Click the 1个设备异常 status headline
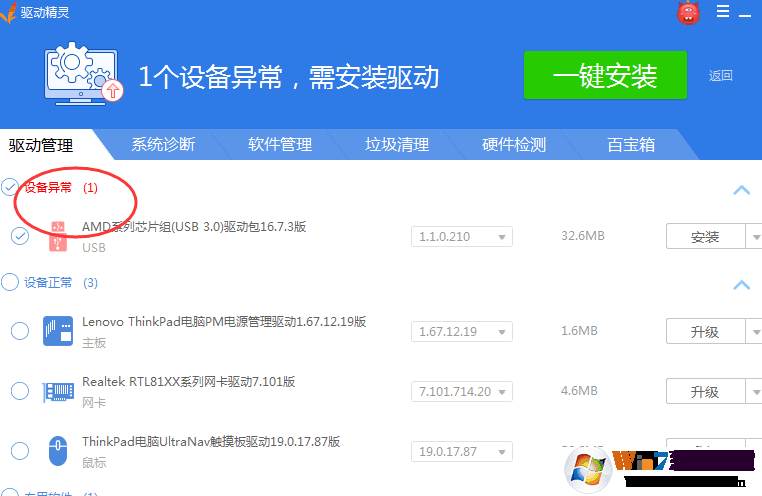 click(289, 77)
